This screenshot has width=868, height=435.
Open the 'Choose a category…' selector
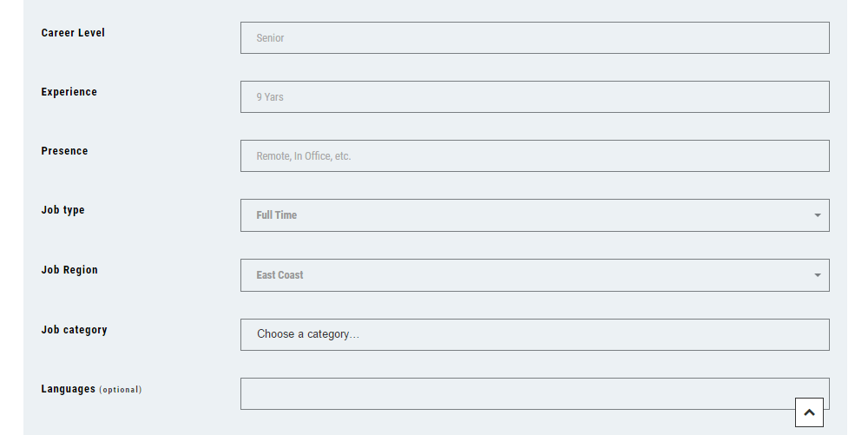point(534,334)
